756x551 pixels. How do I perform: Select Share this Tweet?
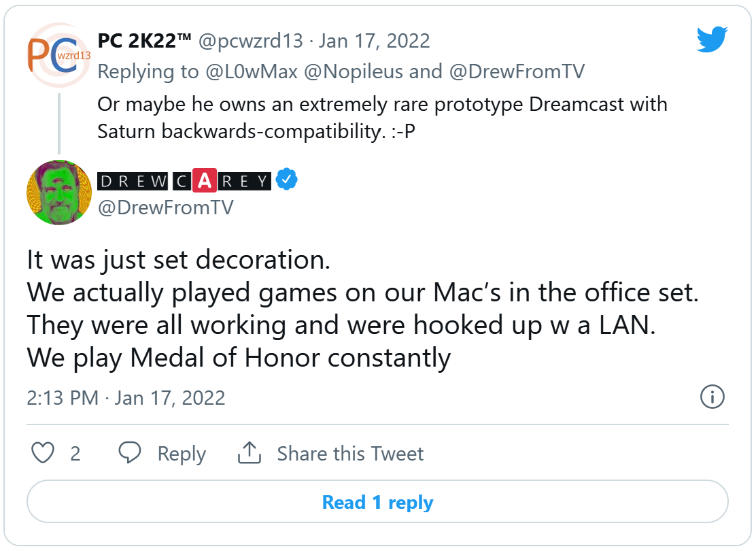pos(350,454)
